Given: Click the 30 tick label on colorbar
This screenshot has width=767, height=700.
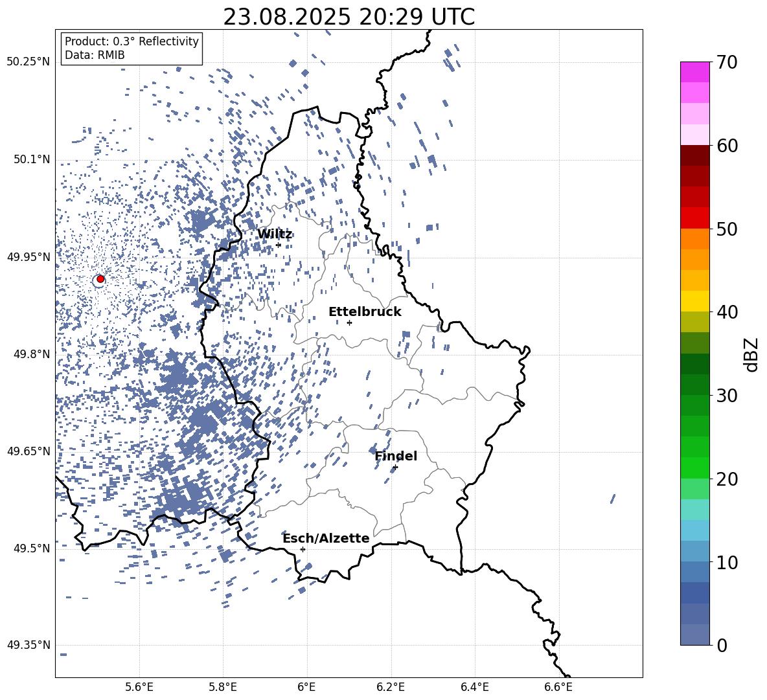Looking at the screenshot, I should click(727, 396).
